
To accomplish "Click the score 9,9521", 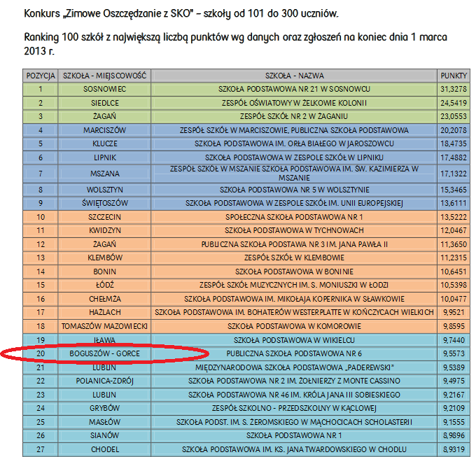I will tap(454, 313).
